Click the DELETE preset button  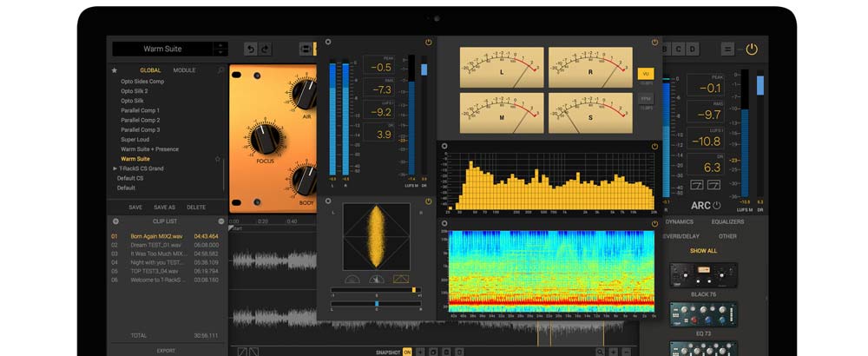(x=196, y=207)
